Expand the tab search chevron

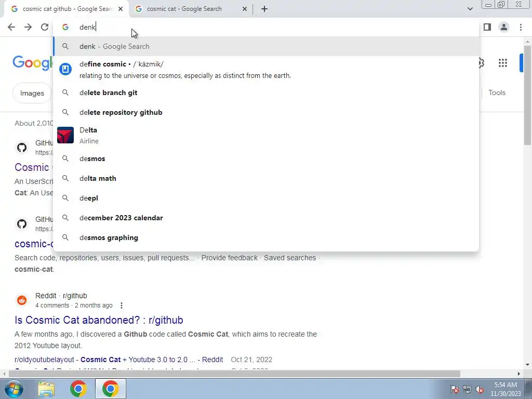click(470, 9)
